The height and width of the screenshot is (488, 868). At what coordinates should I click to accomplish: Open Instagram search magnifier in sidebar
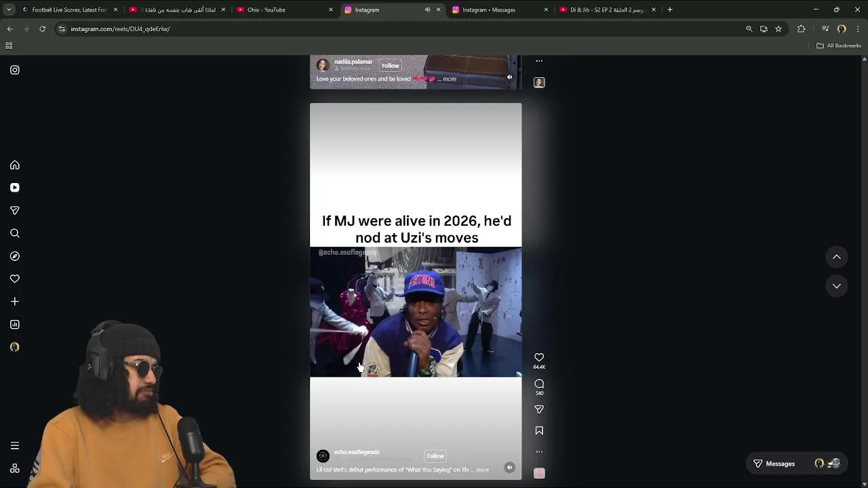15,233
